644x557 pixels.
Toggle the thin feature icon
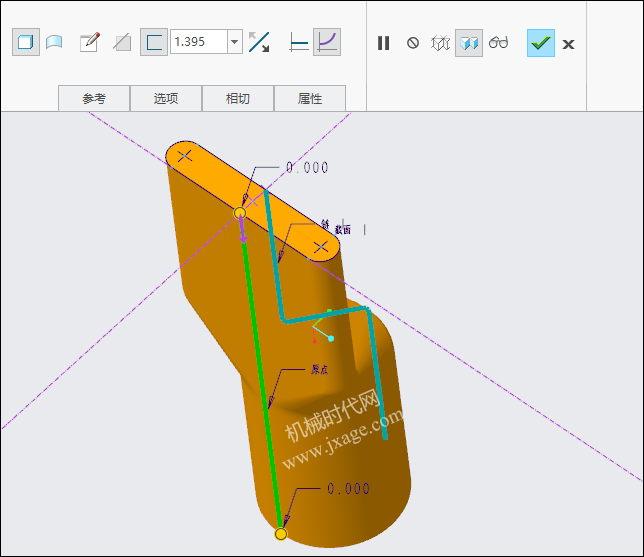pyautogui.click(x=154, y=42)
